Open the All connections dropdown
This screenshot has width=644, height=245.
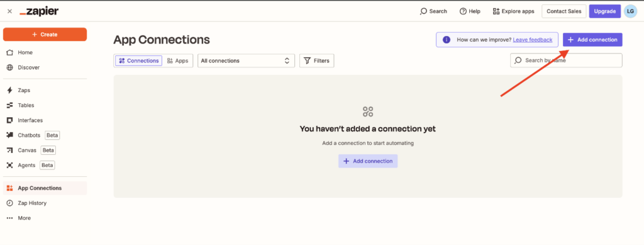tap(246, 61)
